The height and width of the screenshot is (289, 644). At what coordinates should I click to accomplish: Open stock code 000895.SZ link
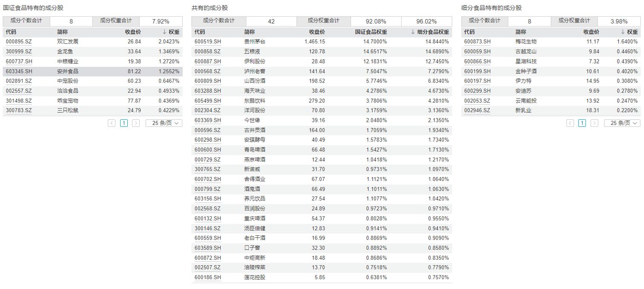[19, 42]
